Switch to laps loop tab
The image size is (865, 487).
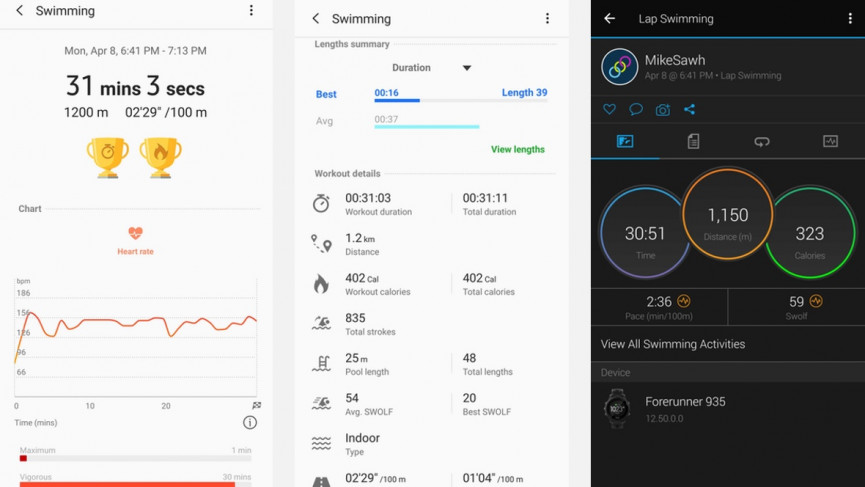(762, 142)
